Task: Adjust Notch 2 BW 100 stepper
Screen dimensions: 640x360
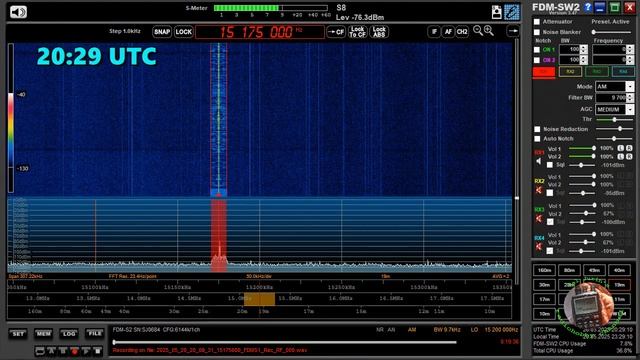Action: 584,60
